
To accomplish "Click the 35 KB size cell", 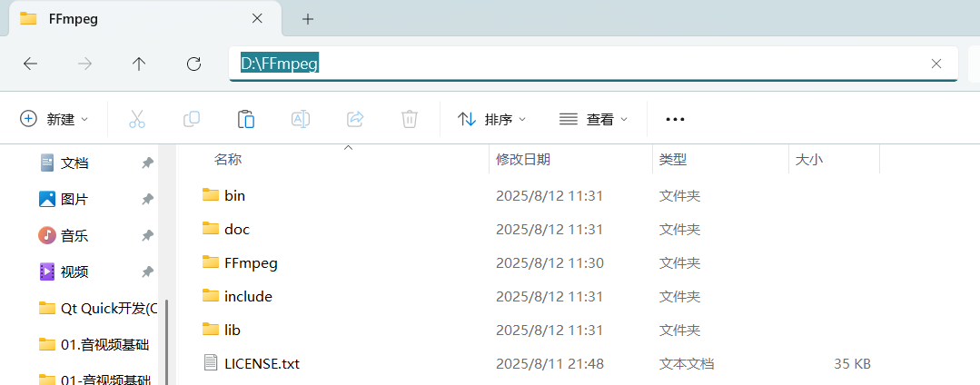I will (x=853, y=363).
